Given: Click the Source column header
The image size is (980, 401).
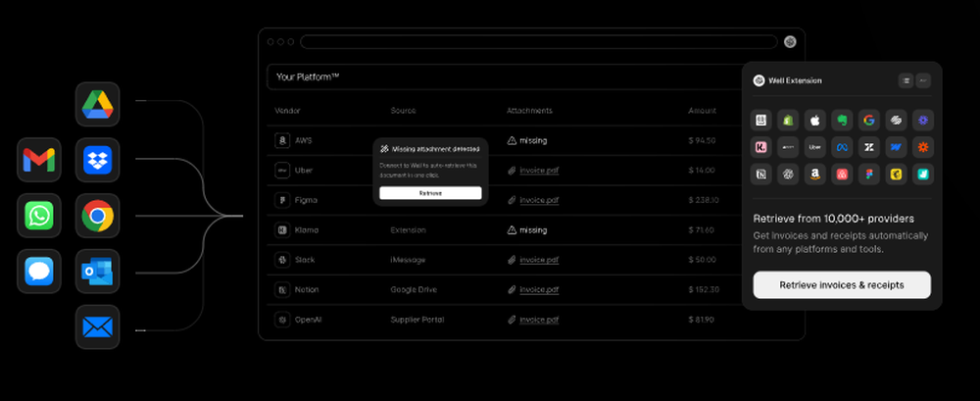Looking at the screenshot, I should (x=403, y=111).
